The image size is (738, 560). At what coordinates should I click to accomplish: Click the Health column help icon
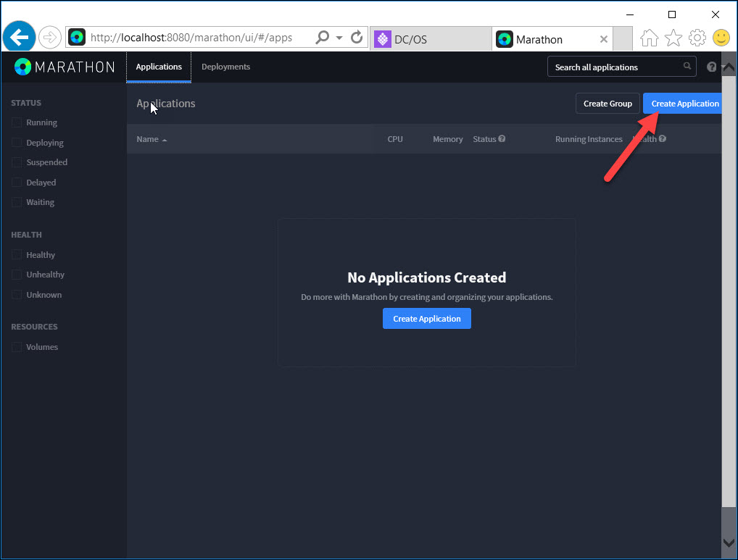click(x=662, y=138)
